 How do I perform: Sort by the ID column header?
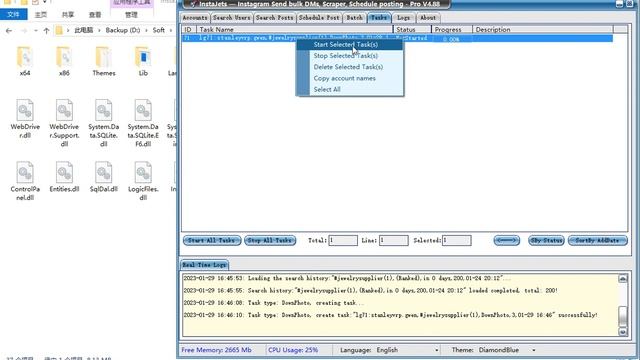[189, 29]
